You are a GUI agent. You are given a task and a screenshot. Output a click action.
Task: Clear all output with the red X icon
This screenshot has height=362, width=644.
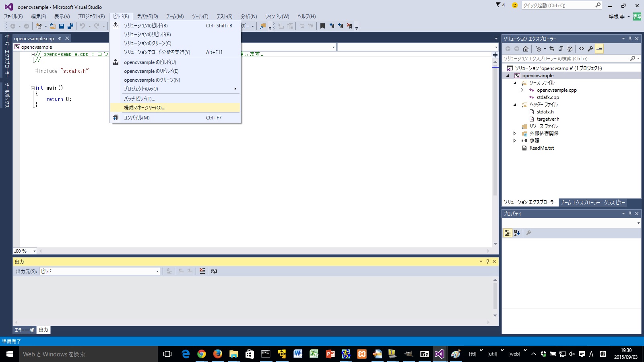(x=202, y=271)
